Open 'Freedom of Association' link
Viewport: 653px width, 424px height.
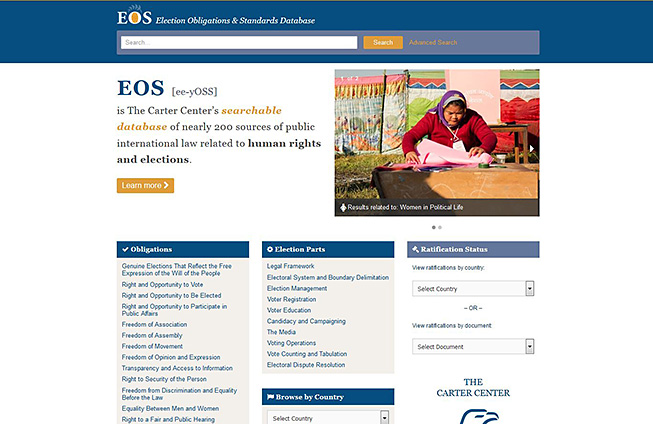(x=155, y=324)
